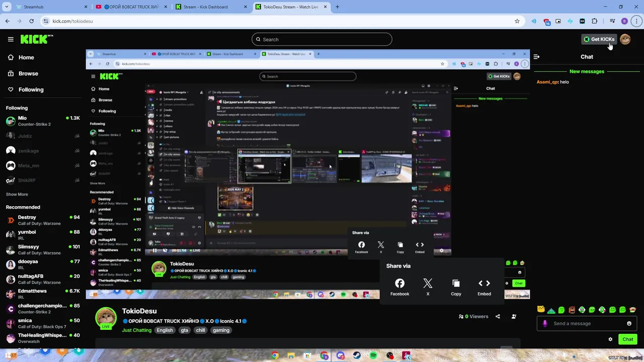644x362 pixels.
Task: Open recommended channel Siimssyy
Action: tap(43, 250)
